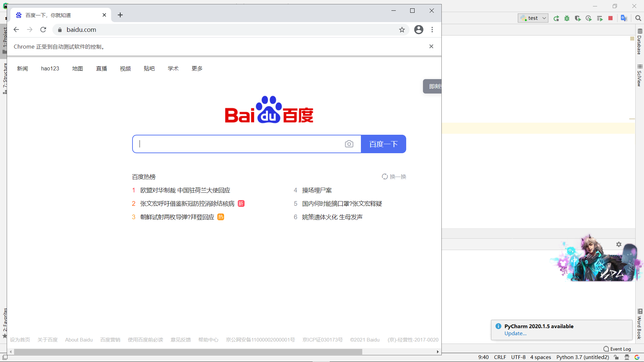This screenshot has width=644, height=362.
Task: Open the Translate plugin icon
Action: click(x=624, y=18)
